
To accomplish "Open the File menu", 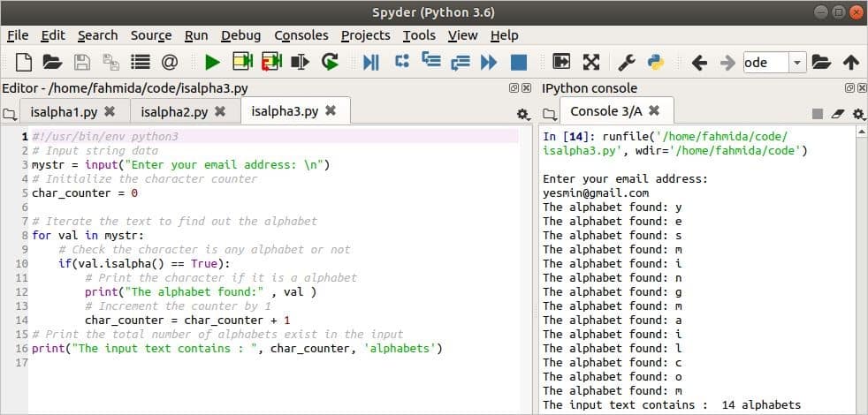I will 18,35.
